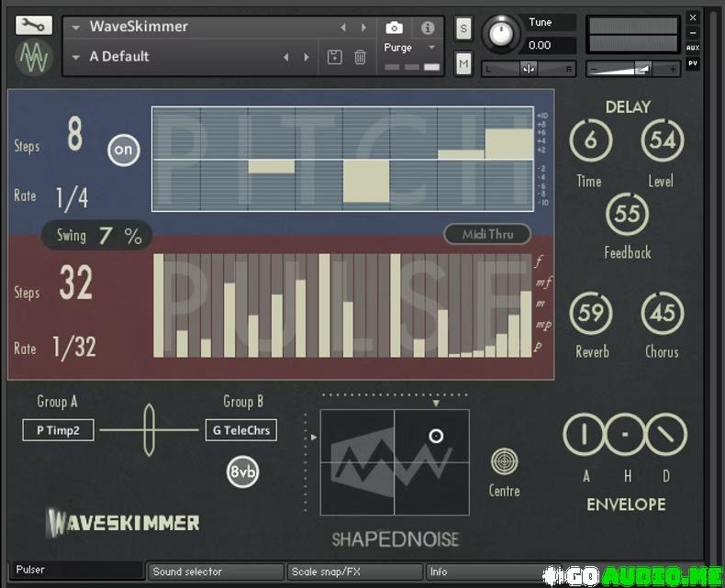Image resolution: width=725 pixels, height=588 pixels.
Task: Switch to the Sound selector tab
Action: click(217, 571)
